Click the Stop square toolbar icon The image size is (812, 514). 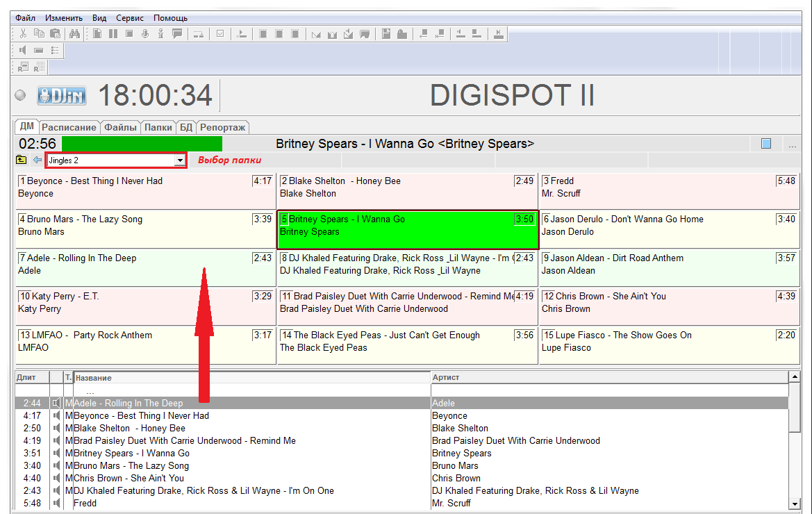(x=129, y=34)
